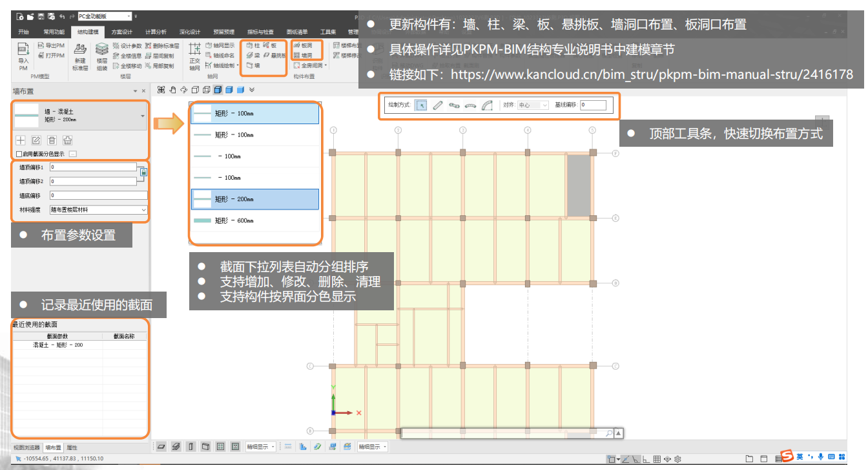The height and width of the screenshot is (470, 868).
Task: Open the 材料强度 material dropdown
Action: 98,210
